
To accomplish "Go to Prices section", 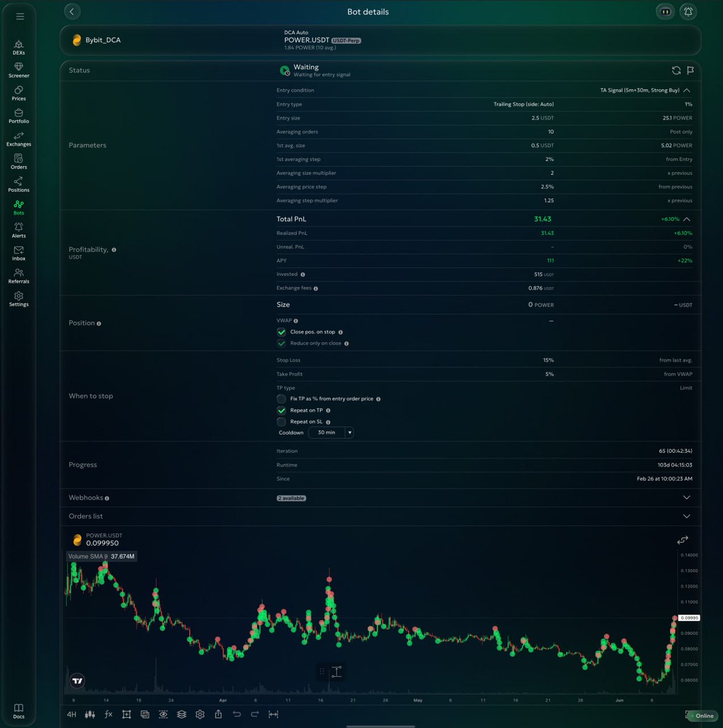I will (x=19, y=93).
